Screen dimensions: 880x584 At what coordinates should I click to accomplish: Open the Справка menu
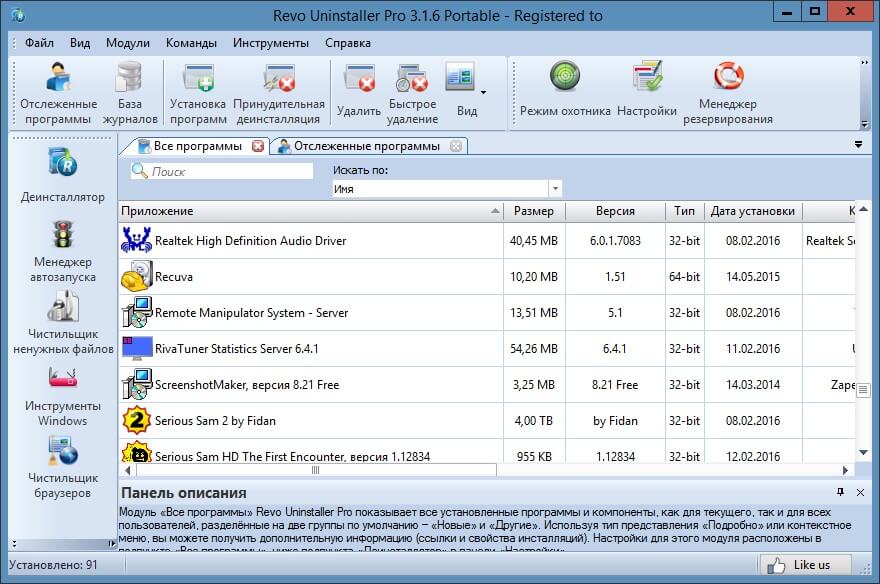click(347, 43)
